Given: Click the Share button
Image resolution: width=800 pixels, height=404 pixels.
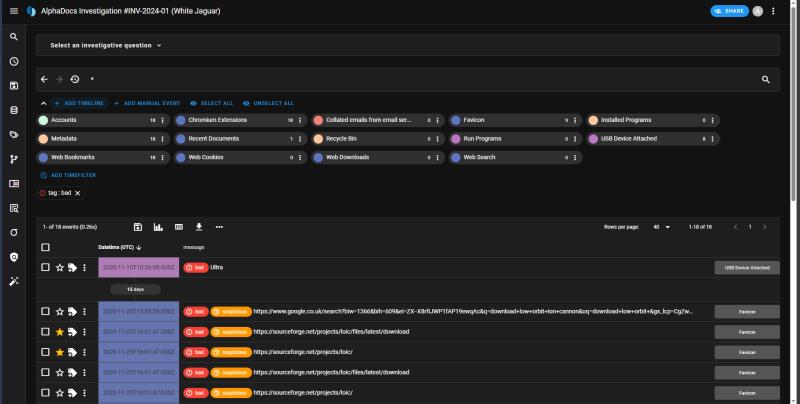Looking at the screenshot, I should pyautogui.click(x=729, y=10).
